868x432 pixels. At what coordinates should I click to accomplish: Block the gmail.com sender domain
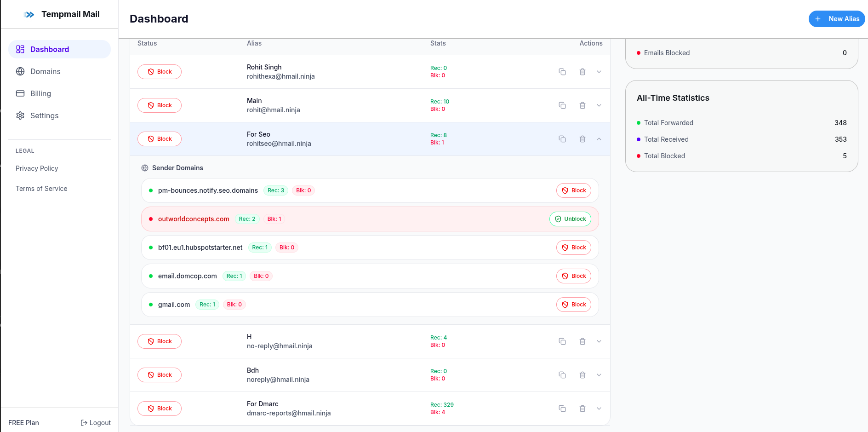tap(573, 305)
